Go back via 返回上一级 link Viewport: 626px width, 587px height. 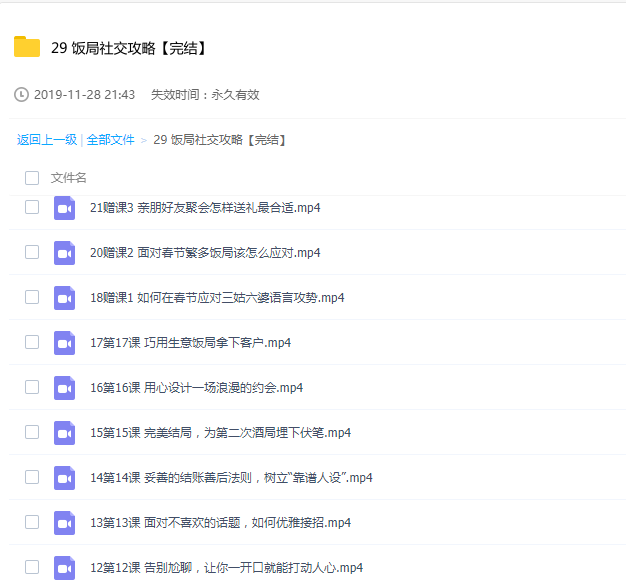click(x=47, y=140)
